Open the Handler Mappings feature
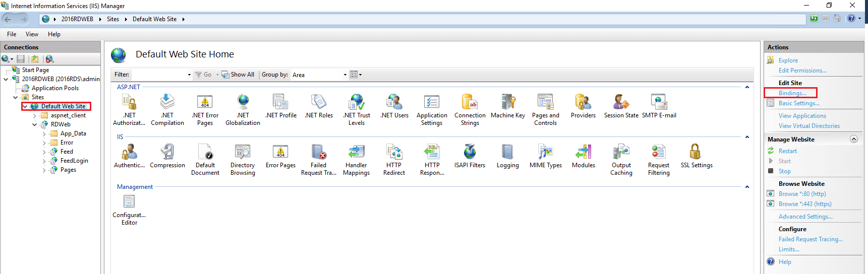This screenshot has height=274, width=868. (x=357, y=160)
